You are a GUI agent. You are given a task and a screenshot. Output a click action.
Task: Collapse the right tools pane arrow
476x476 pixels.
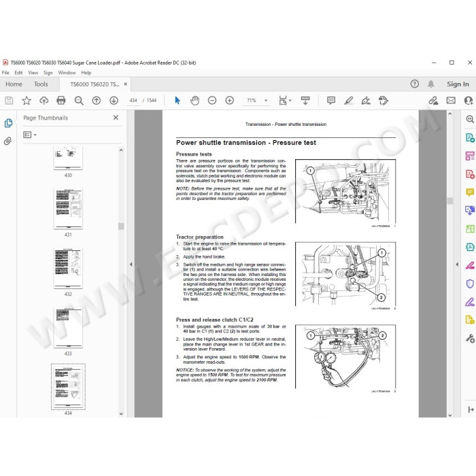(x=457, y=265)
